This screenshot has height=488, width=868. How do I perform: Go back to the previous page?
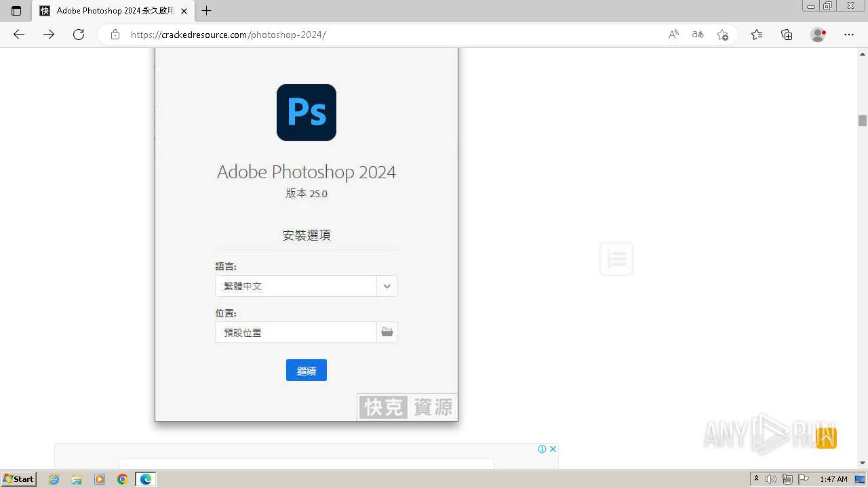coord(19,35)
